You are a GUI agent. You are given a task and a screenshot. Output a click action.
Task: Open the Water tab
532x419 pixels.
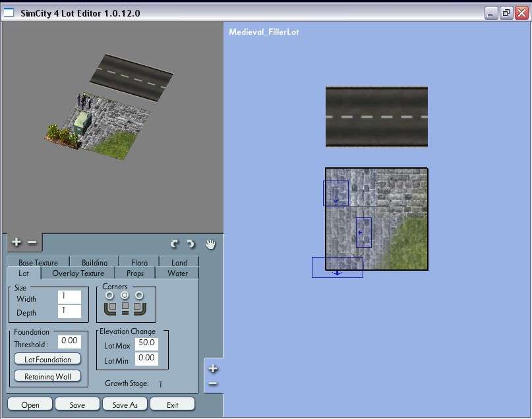(x=177, y=273)
